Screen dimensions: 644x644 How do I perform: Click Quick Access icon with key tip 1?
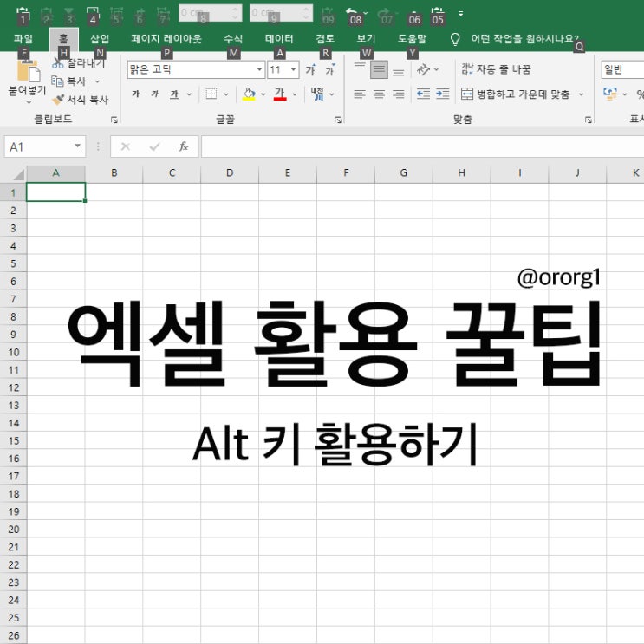click(x=23, y=15)
